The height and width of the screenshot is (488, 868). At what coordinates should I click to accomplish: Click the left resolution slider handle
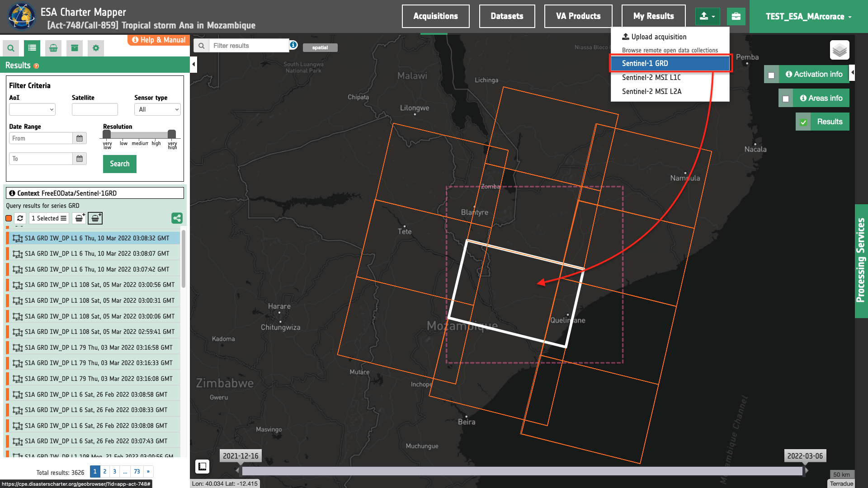[x=107, y=134]
